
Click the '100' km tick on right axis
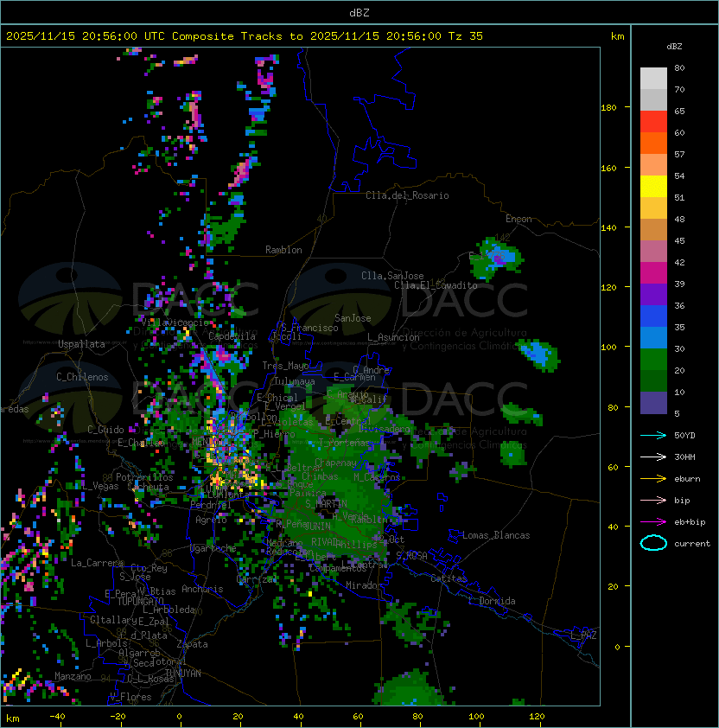pyautogui.click(x=608, y=348)
